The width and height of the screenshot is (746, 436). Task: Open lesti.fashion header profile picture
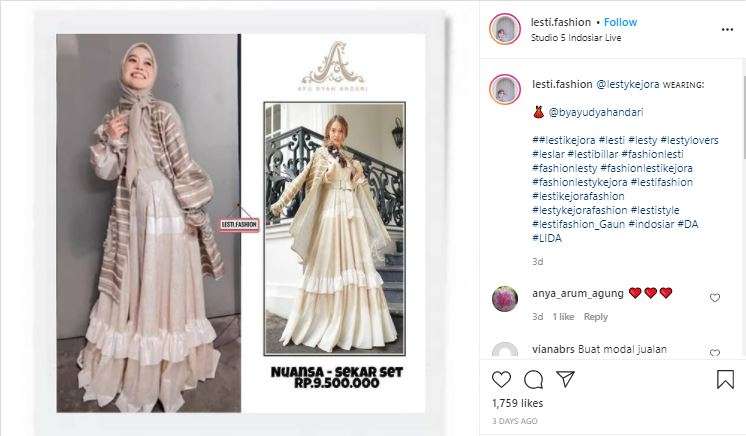[x=505, y=29]
